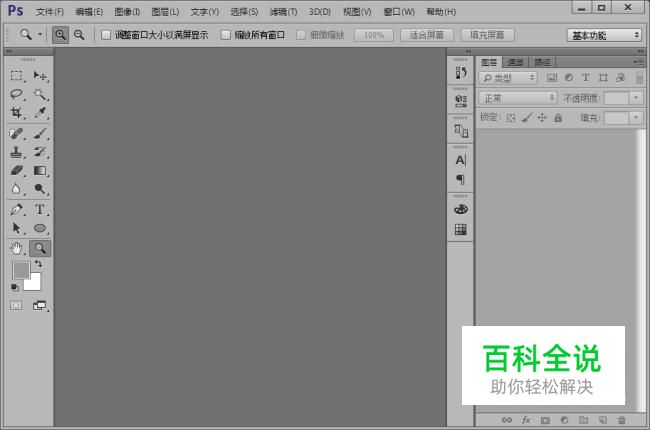Enable Zoom Out mode in options bar
Screen dimensions: 650x430
point(79,35)
